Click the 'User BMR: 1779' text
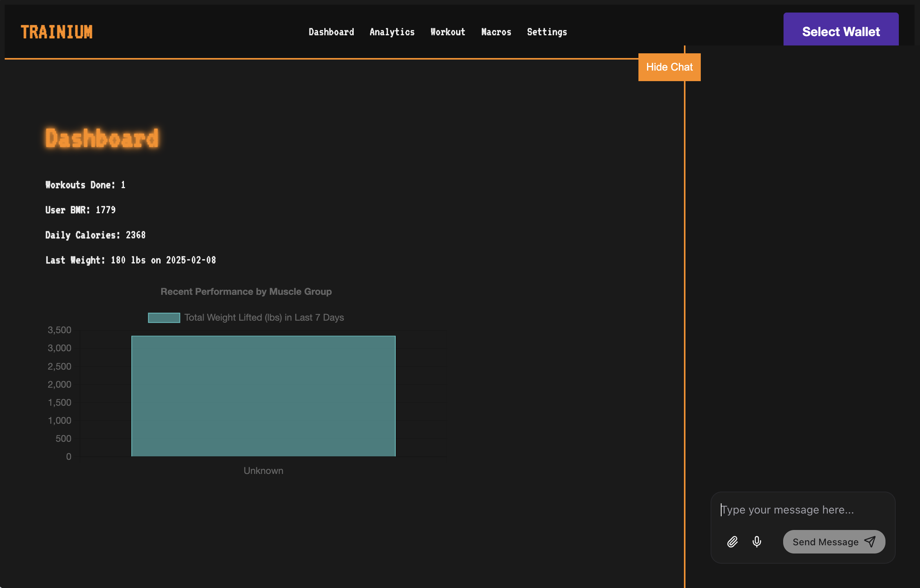This screenshot has height=588, width=920. coord(80,210)
